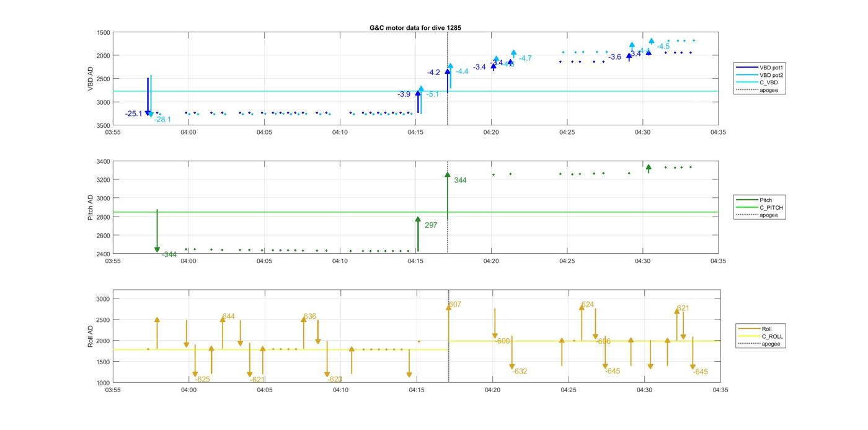Click the -632 label in Roll plot
Screen dimensions: 868x430
tap(520, 371)
